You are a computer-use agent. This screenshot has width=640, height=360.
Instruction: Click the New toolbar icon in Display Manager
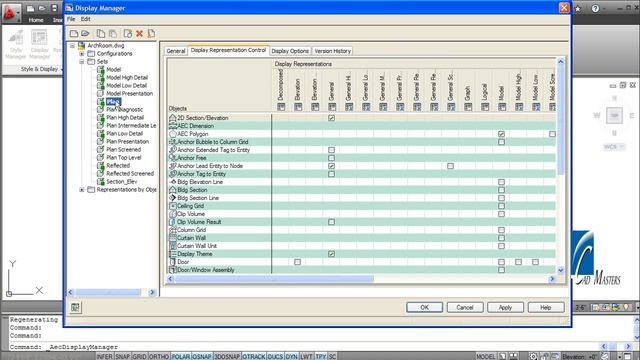[x=74, y=33]
